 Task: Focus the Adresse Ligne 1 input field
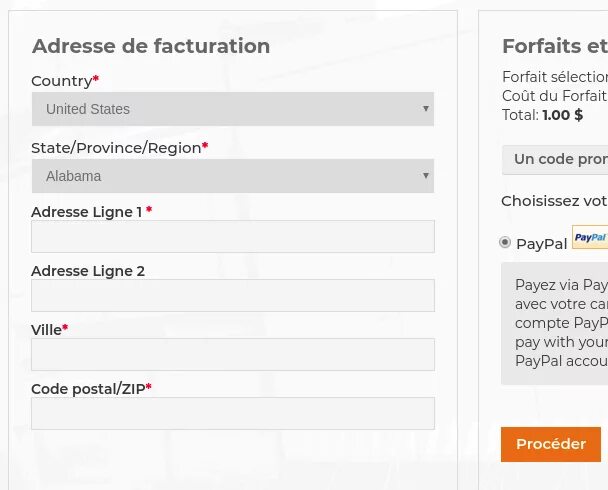click(233, 236)
